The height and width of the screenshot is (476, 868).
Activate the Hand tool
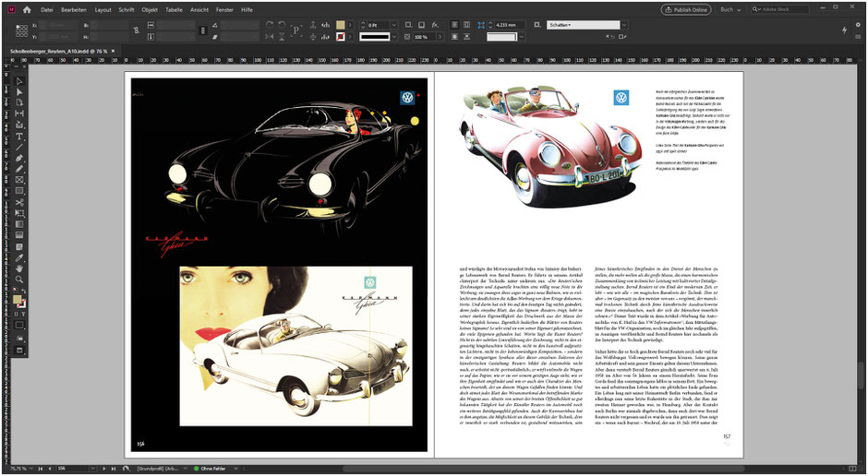(x=19, y=268)
